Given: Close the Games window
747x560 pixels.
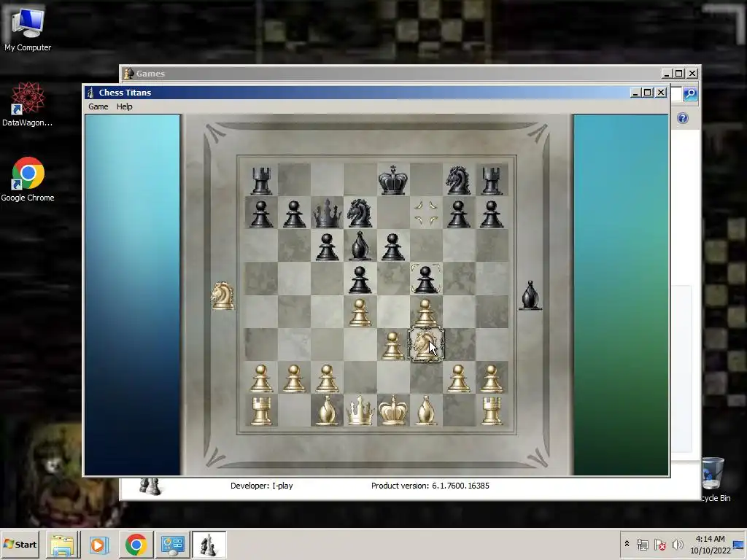Looking at the screenshot, I should pyautogui.click(x=693, y=74).
